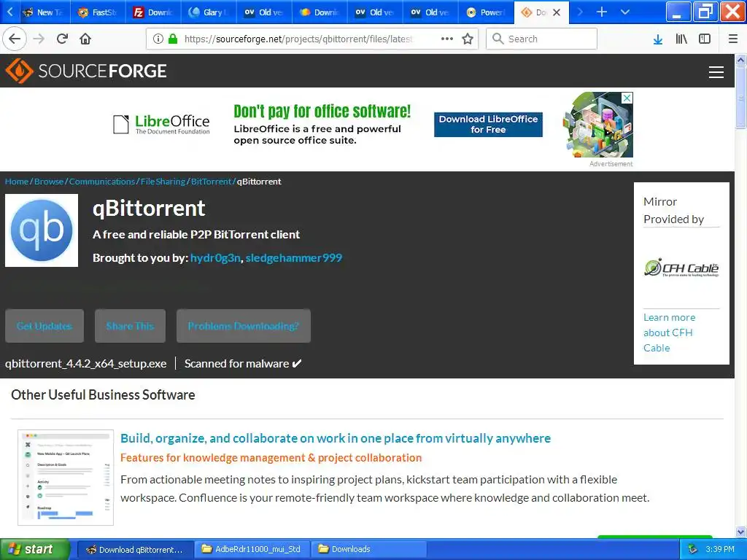Open the page actions three-dot menu
This screenshot has width=747, height=560.
447,39
